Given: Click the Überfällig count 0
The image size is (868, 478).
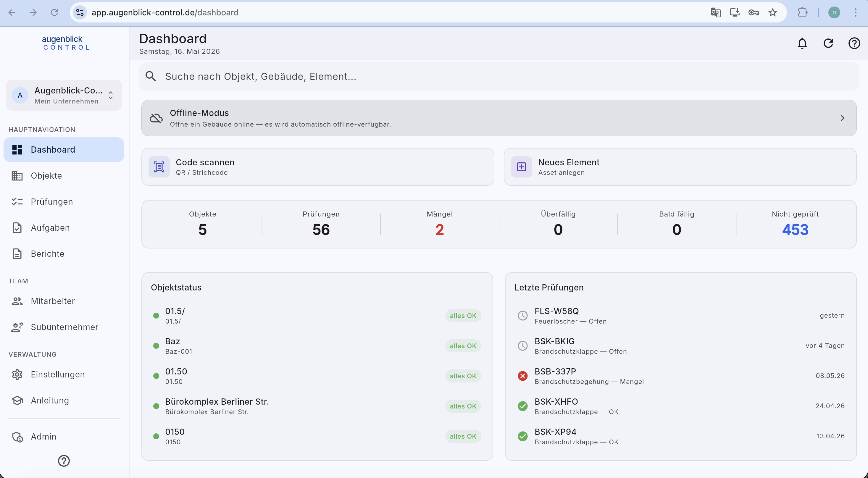Looking at the screenshot, I should (558, 230).
